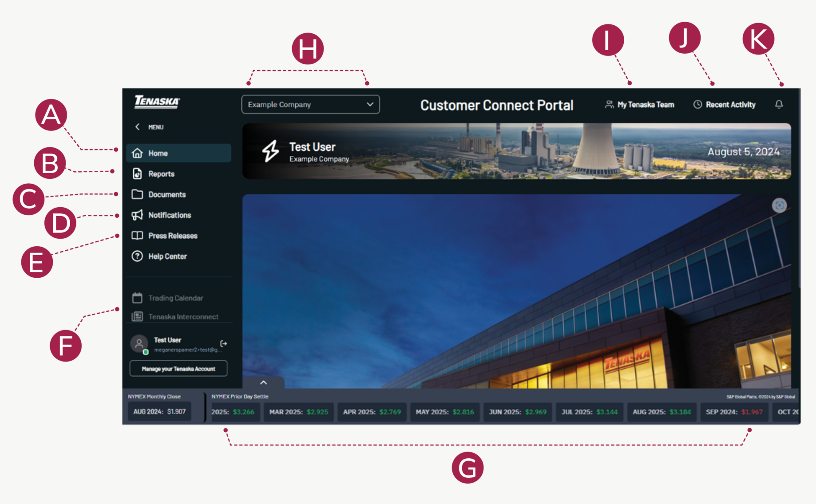The image size is (816, 504).
Task: Open the Help Center page
Action: point(167,256)
